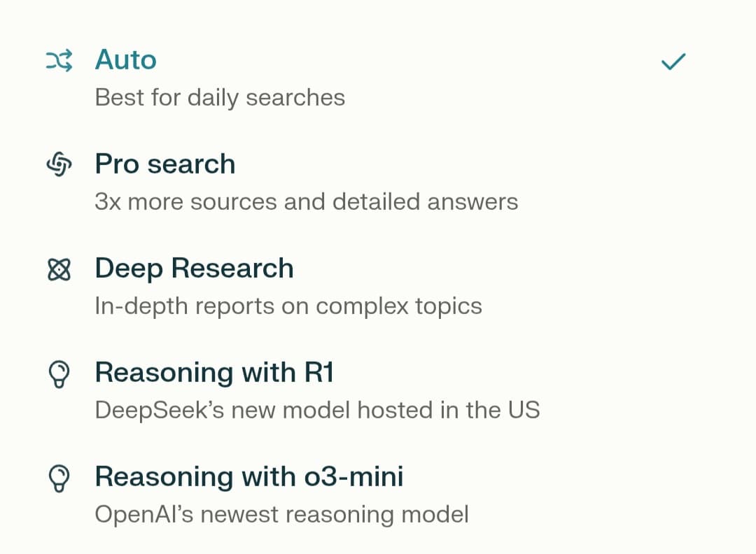756x554 pixels.
Task: Click '3x more sources and detailed answers' text
Action: [x=307, y=201]
